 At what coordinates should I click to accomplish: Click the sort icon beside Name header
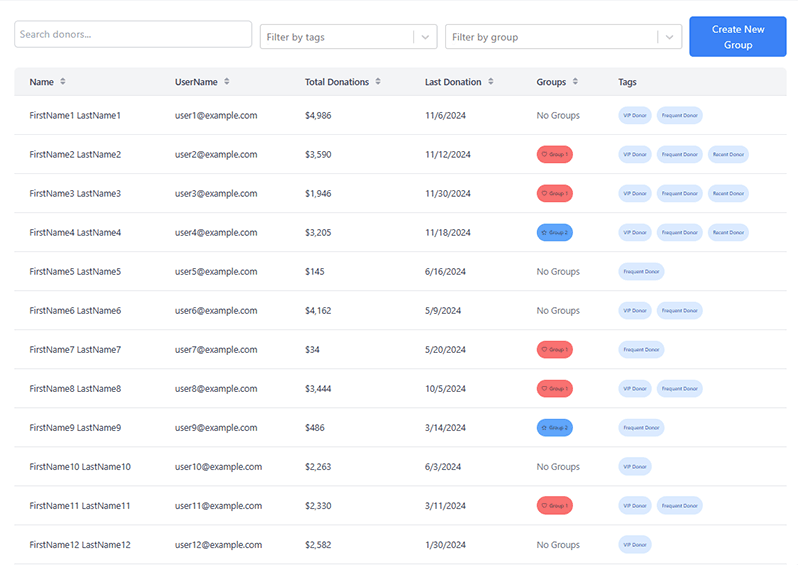[x=63, y=82]
